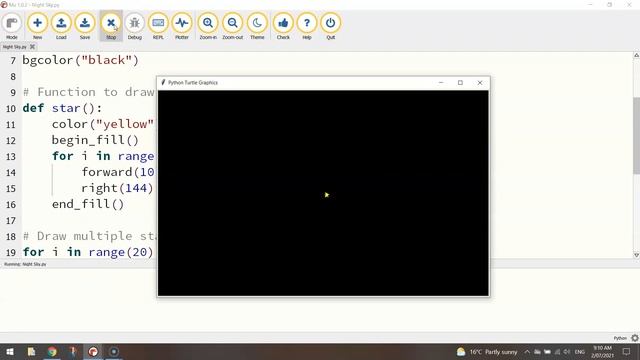
Task: Run the code Check tool
Action: pyautogui.click(x=283, y=26)
